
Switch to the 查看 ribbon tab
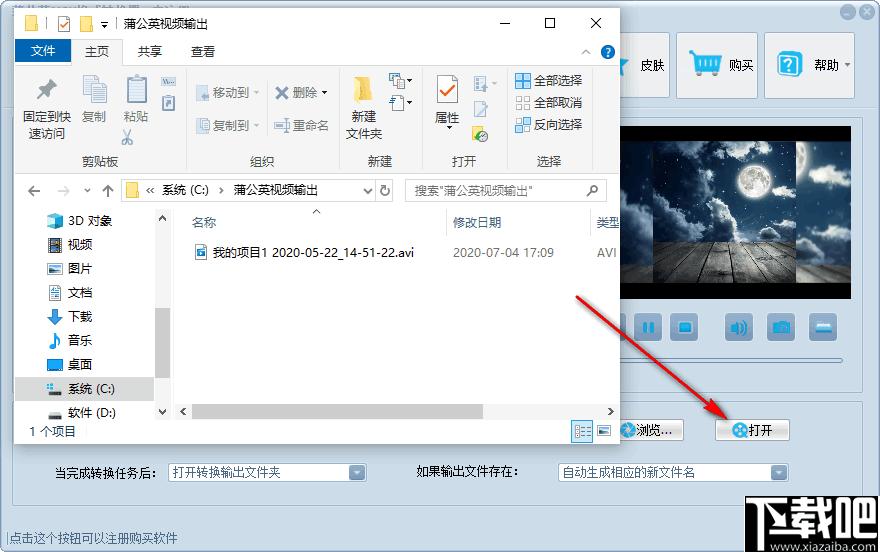(203, 52)
